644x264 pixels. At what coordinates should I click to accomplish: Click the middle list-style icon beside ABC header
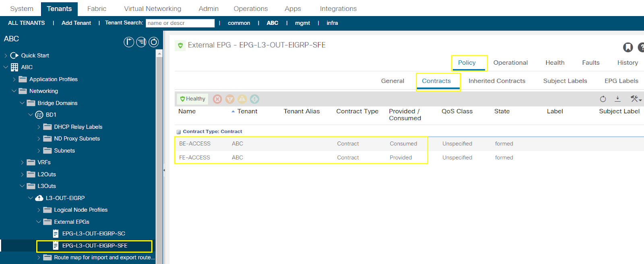141,42
